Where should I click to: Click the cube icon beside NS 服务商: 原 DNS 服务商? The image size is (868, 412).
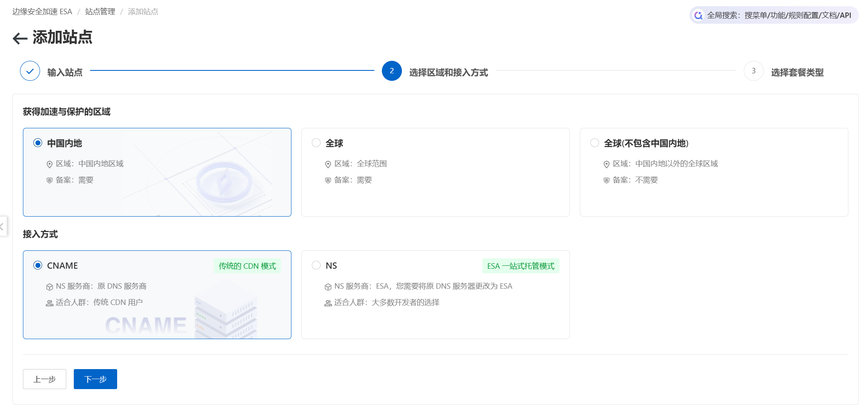tap(50, 287)
